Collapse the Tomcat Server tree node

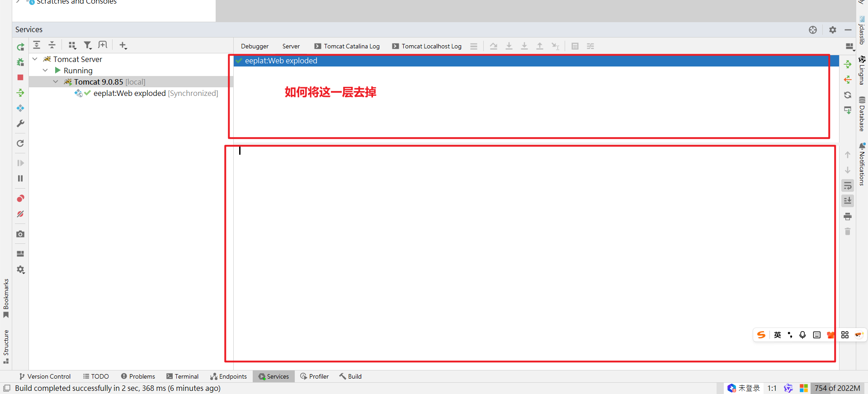pyautogui.click(x=35, y=59)
